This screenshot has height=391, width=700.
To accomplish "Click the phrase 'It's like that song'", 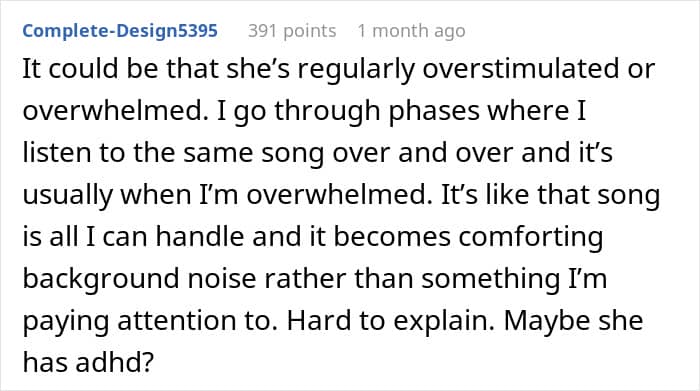I will click(551, 195).
